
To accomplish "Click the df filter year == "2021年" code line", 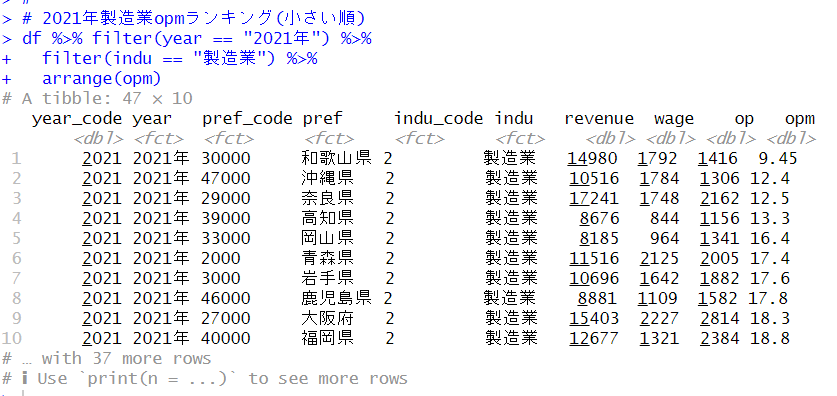I will click(x=196, y=38).
